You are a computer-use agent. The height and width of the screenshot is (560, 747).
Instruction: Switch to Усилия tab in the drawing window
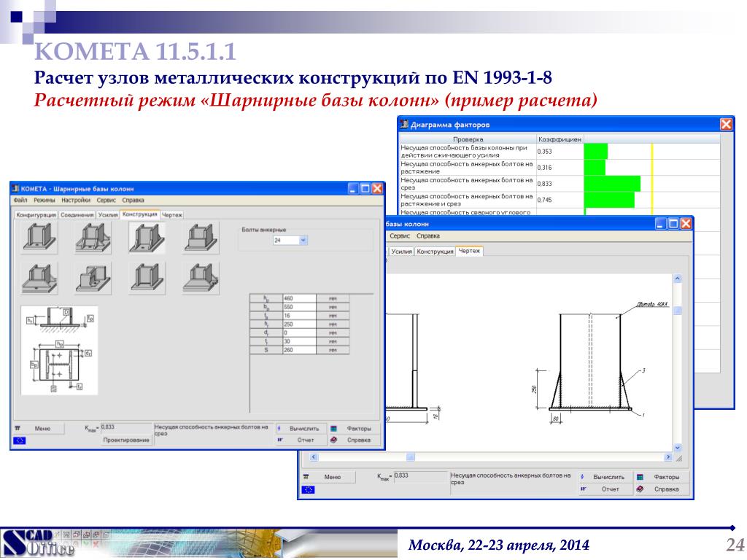click(402, 251)
